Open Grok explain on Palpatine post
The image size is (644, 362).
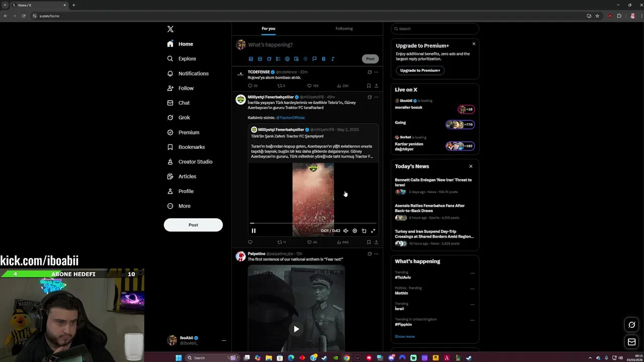(370, 254)
